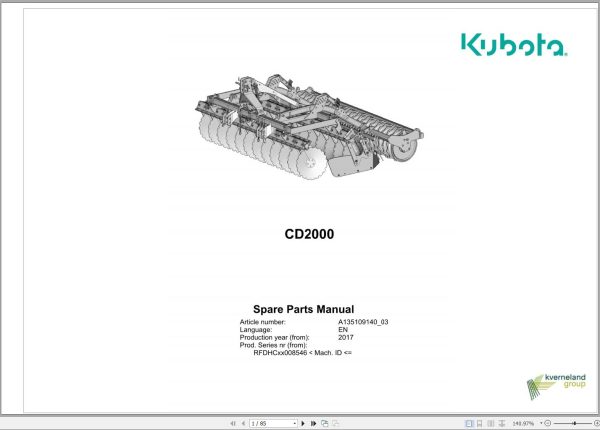Open the zoom level dropdown arrow
The image size is (600, 430).
[x=541, y=423]
